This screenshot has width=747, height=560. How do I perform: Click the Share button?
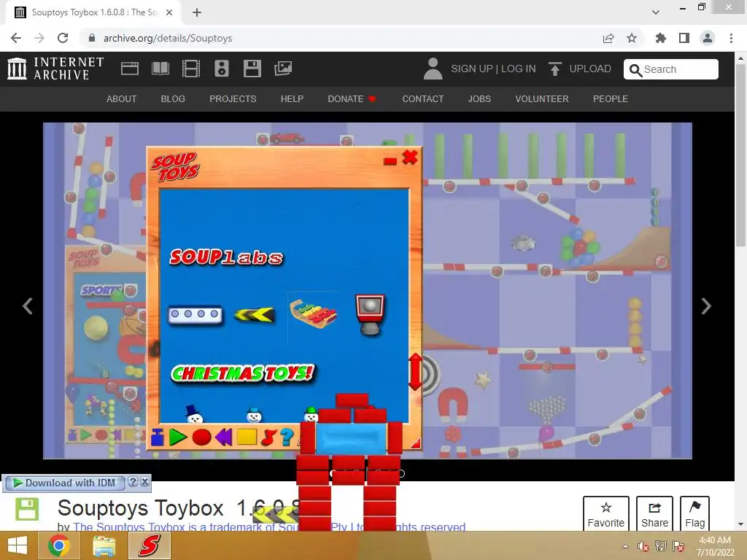click(654, 514)
